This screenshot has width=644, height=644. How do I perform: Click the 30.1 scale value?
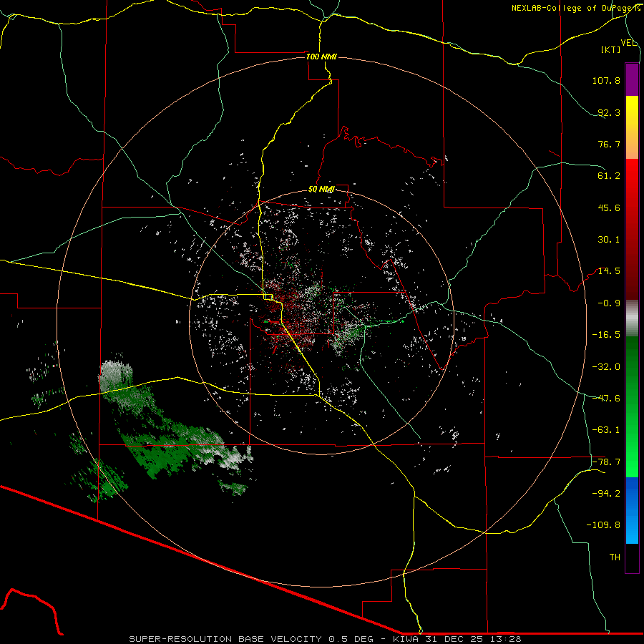(x=609, y=240)
